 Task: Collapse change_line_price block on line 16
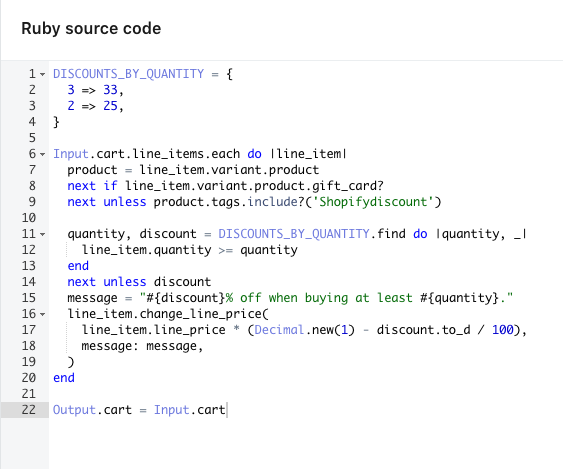click(43, 315)
